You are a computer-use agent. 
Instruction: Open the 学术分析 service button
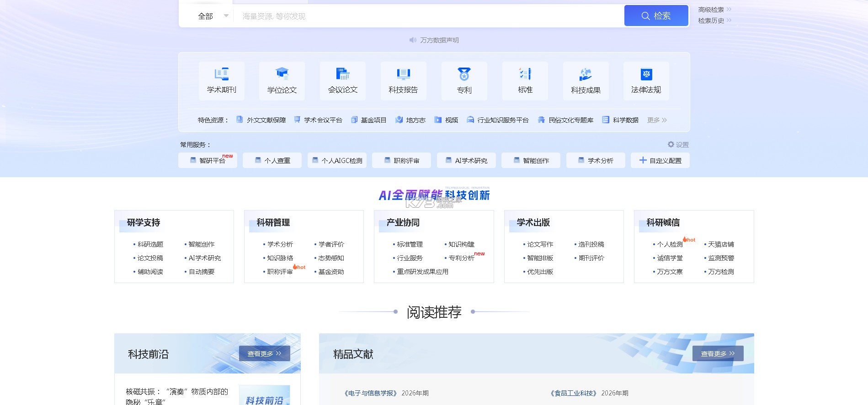click(596, 160)
